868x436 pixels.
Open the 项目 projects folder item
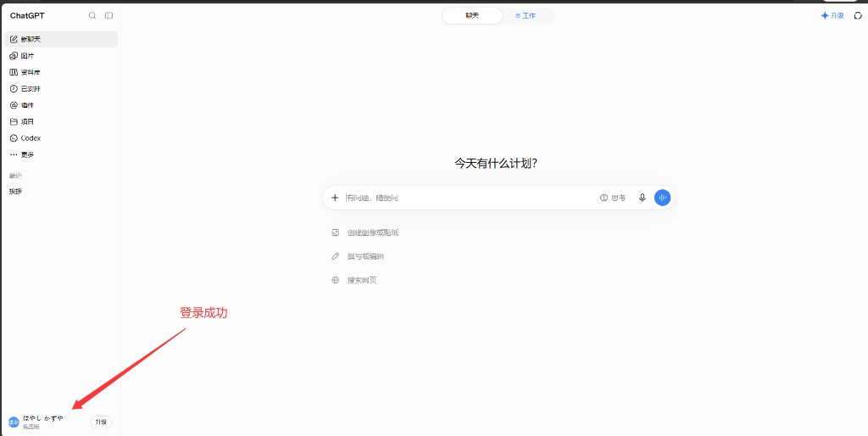[61, 121]
